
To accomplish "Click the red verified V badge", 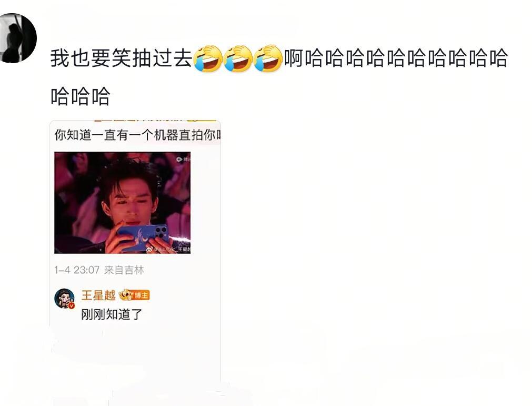I will (x=71, y=306).
